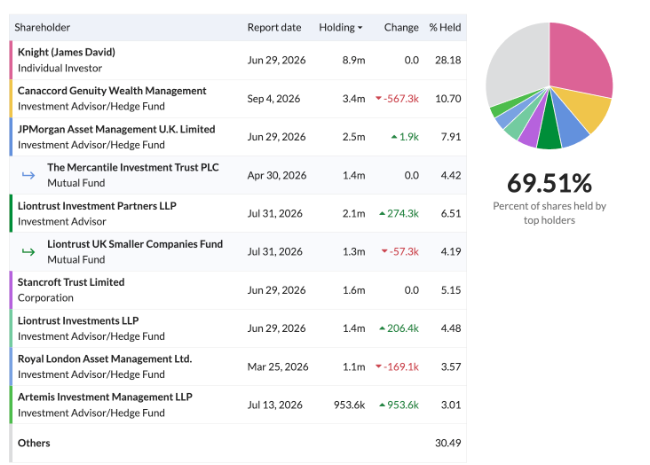The height and width of the screenshot is (465, 650).
Task: Sort by the Holding column header
Action: (x=340, y=27)
